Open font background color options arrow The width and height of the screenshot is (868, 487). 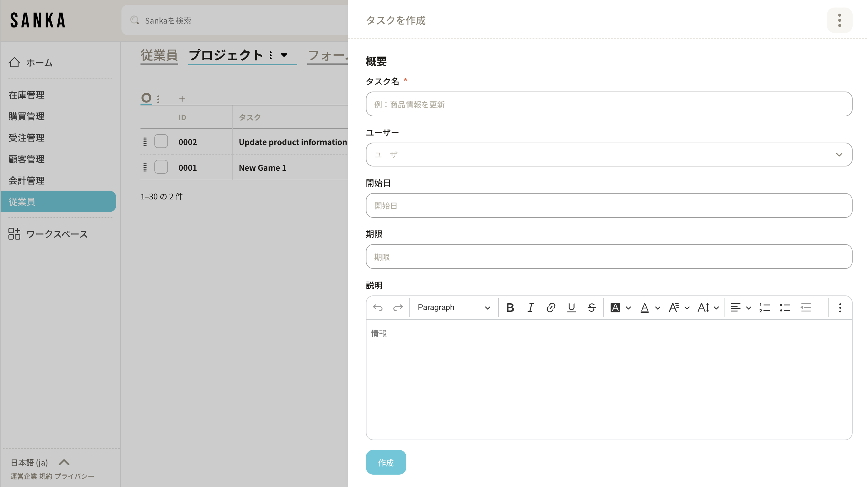pos(628,308)
